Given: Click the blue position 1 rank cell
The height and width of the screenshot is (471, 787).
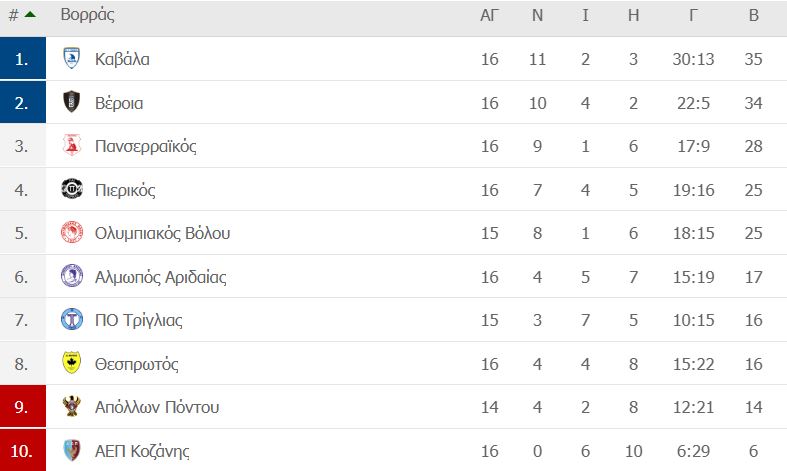Looking at the screenshot, I should (23, 58).
